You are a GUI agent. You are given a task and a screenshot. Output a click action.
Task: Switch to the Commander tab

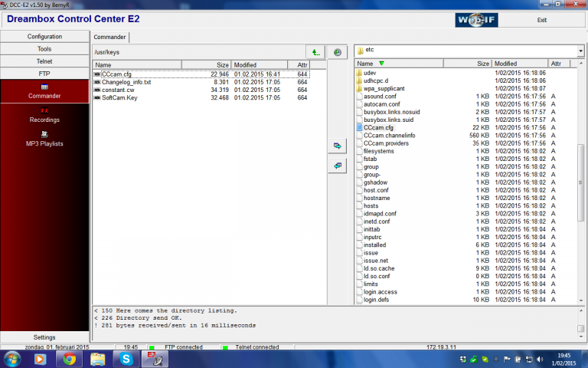coord(110,37)
